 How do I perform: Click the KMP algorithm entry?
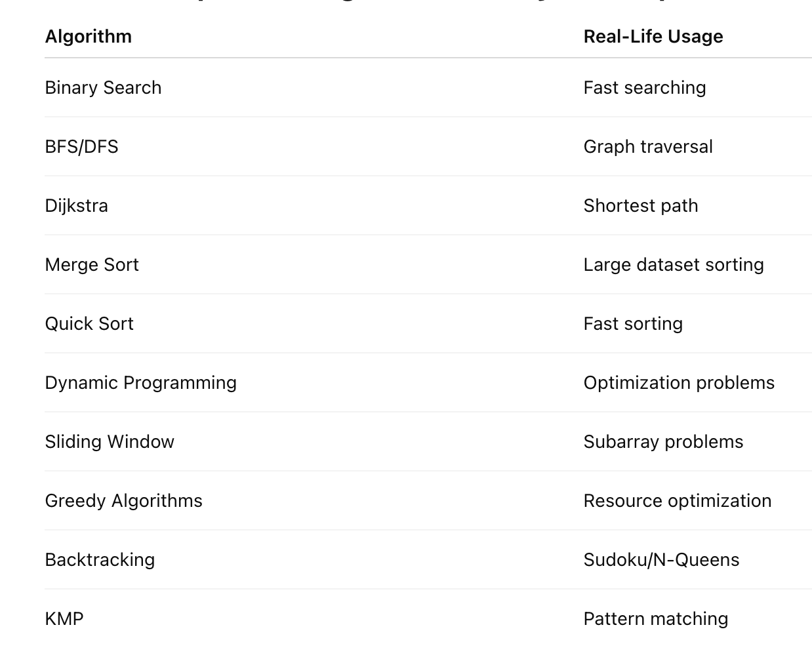click(x=64, y=619)
